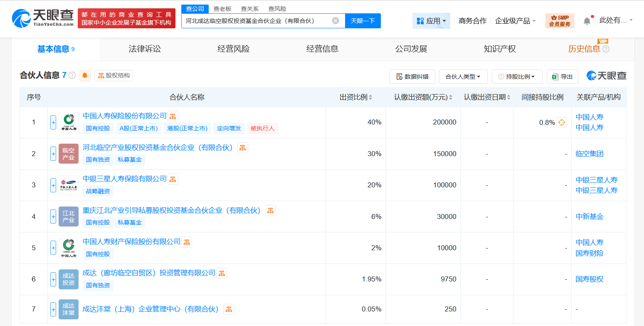Clear search text via the circular × icon
Image resolution: width=644 pixels, height=326 pixels.
pyautogui.click(x=335, y=20)
